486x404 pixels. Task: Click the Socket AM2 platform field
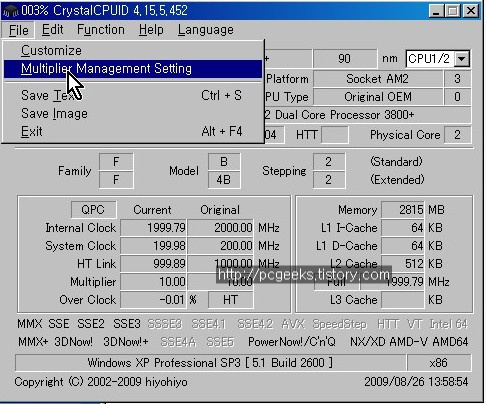click(378, 79)
